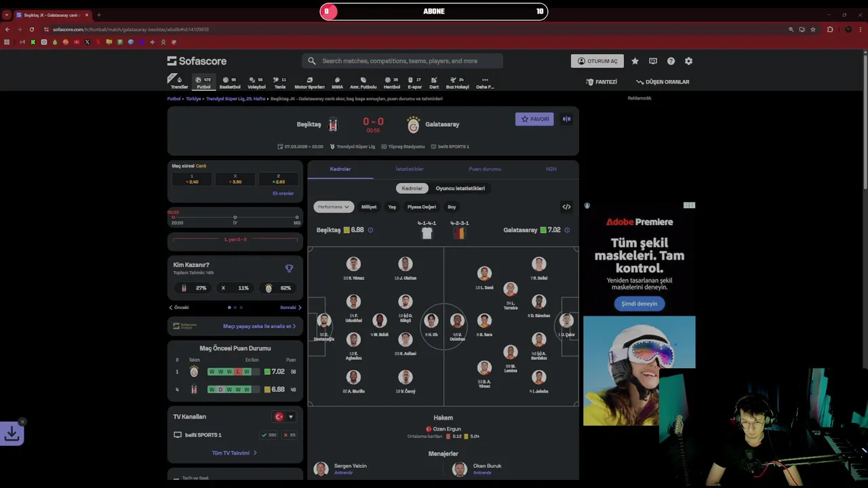Go to Sonraki card
Viewport: 868px width, 488px height.
pyautogui.click(x=291, y=308)
